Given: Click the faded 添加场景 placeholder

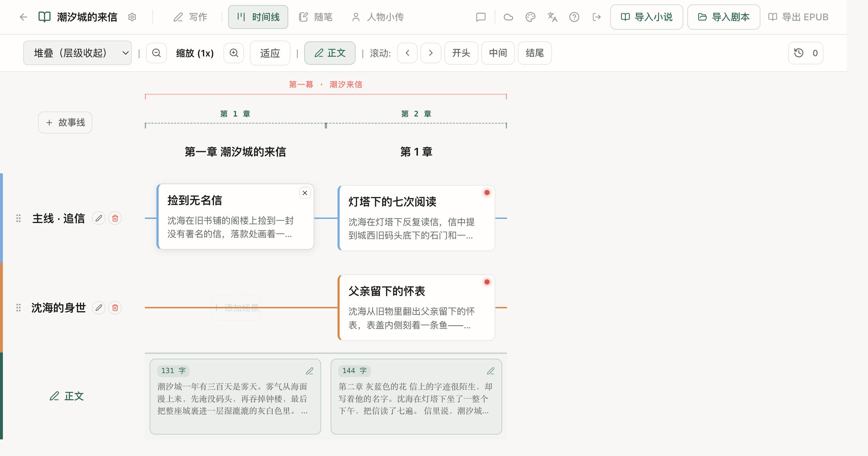Looking at the screenshot, I should tap(236, 308).
